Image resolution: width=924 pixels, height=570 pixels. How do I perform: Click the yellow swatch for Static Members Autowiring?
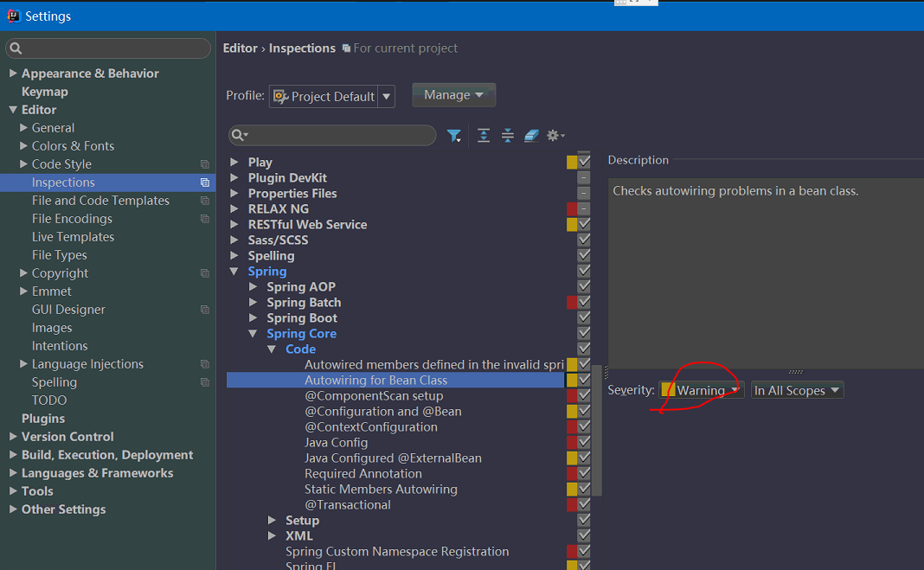coord(572,489)
